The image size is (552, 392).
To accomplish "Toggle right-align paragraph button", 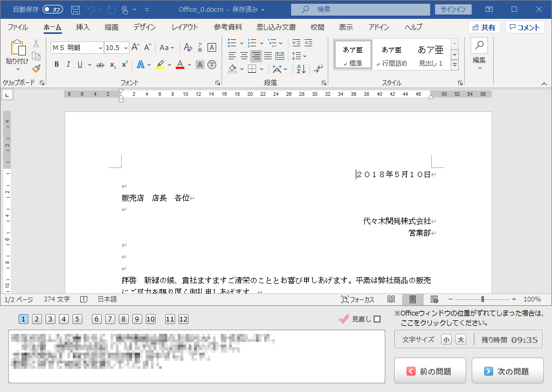I will point(256,55).
